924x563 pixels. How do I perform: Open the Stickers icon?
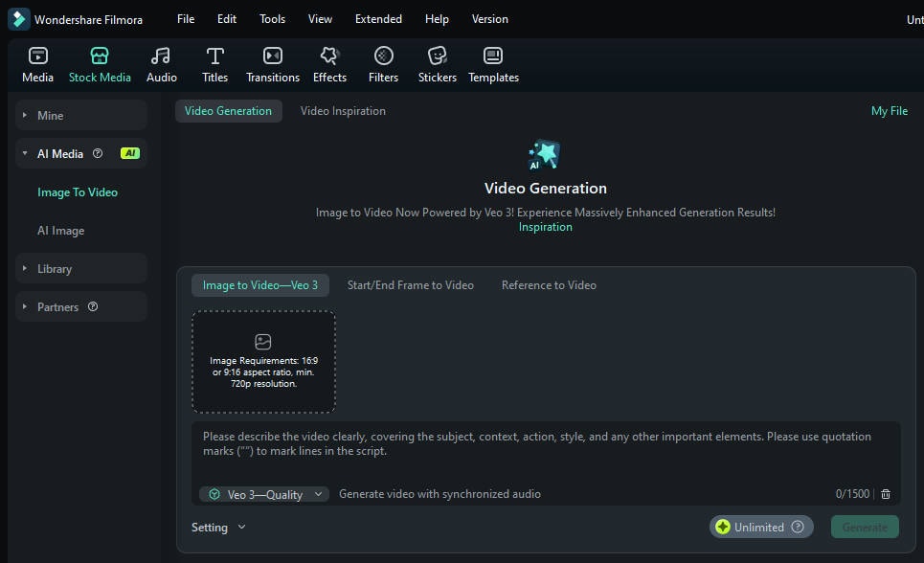tap(438, 56)
